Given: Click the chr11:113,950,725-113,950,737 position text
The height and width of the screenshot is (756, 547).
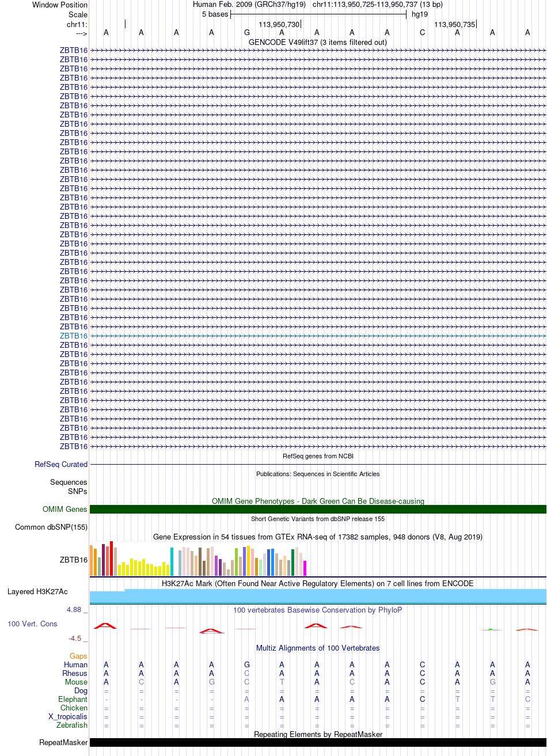Looking at the screenshot, I should [378, 5].
